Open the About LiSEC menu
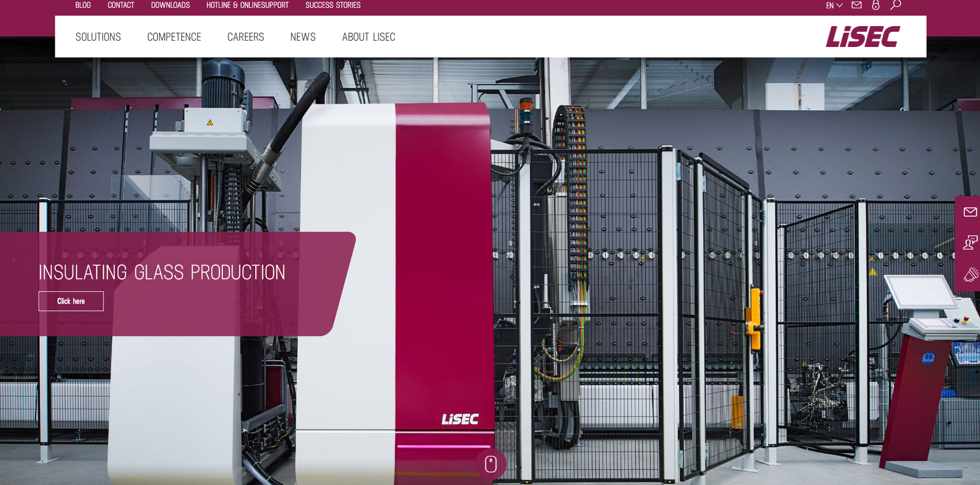The height and width of the screenshot is (485, 980). tap(368, 37)
